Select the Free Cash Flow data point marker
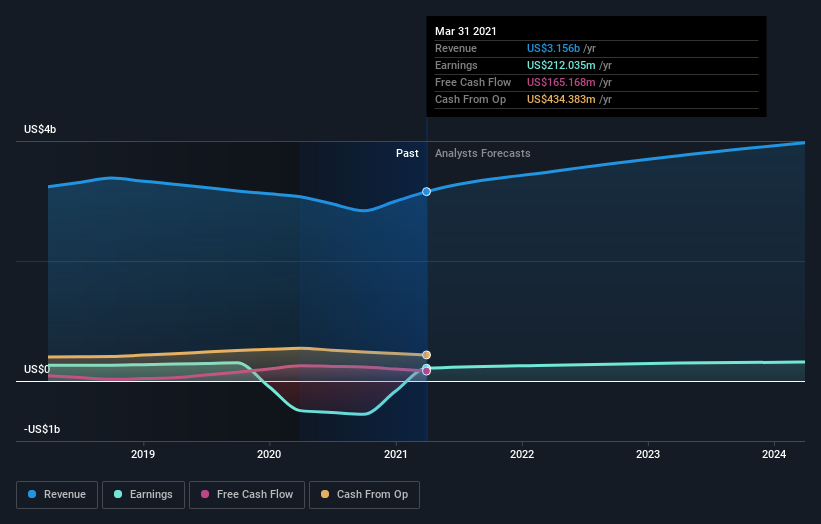 click(x=427, y=371)
